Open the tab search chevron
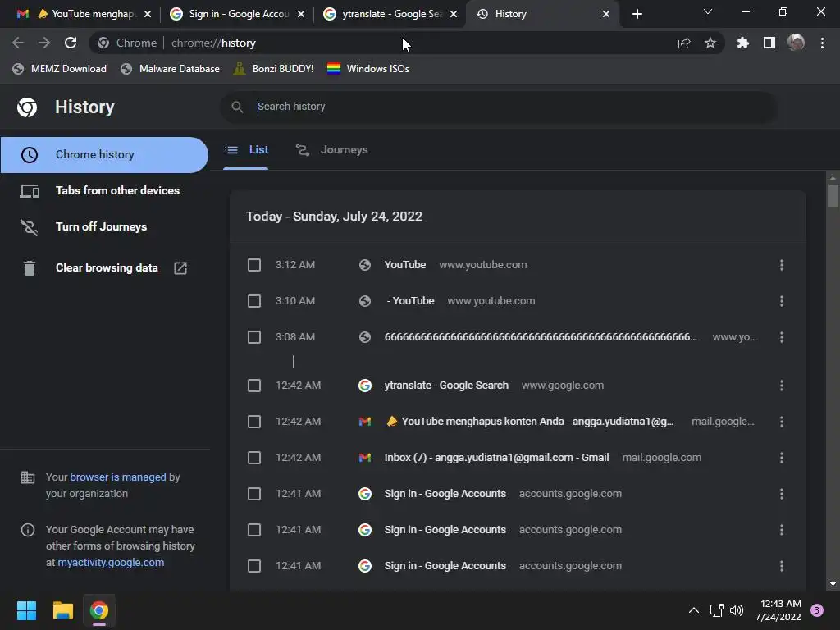The height and width of the screenshot is (630, 840). pos(708,11)
